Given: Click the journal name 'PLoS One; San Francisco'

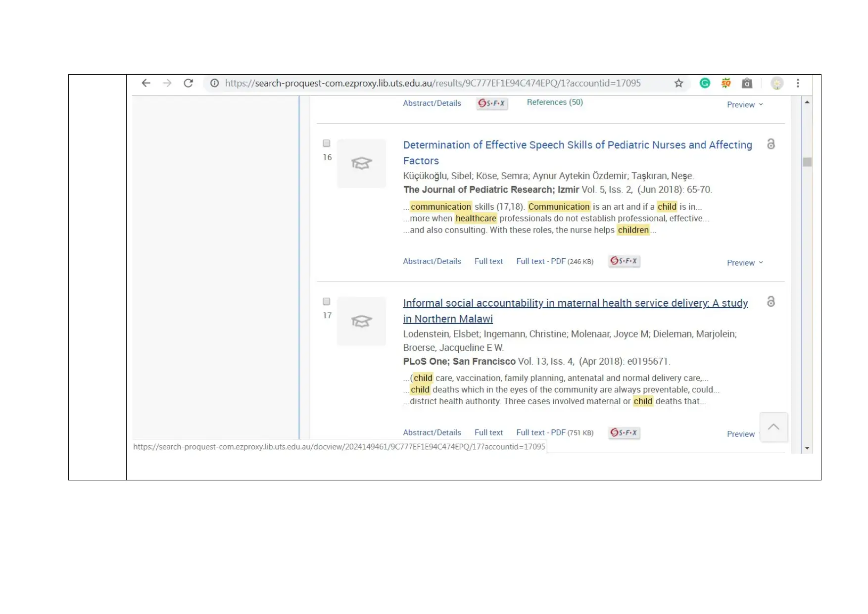Looking at the screenshot, I should [459, 361].
